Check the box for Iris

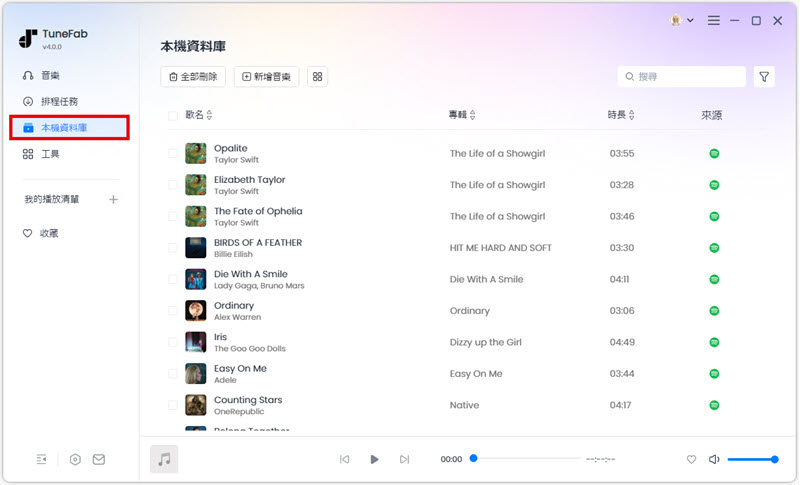173,342
